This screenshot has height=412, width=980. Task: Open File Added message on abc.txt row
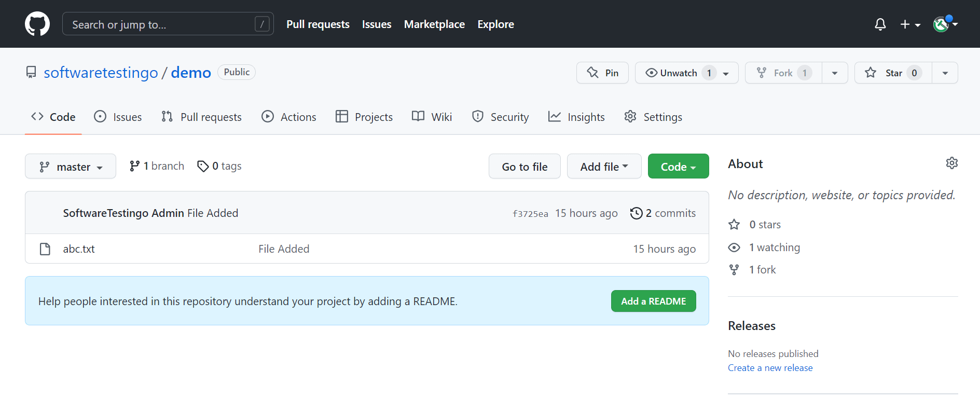click(x=284, y=249)
